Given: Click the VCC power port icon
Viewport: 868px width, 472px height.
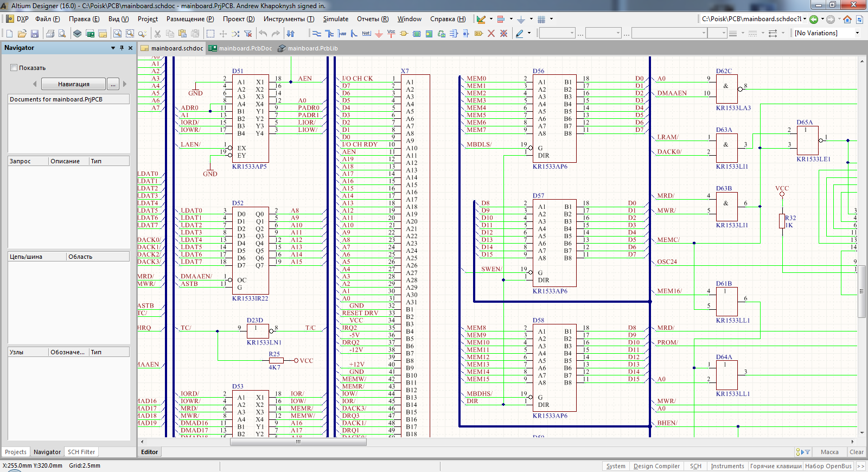Looking at the screenshot, I should 391,34.
